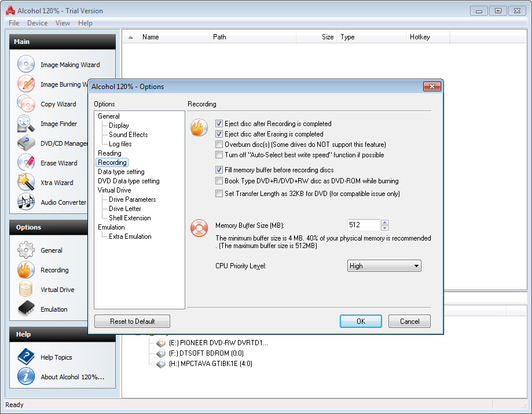
Task: Launch the Image Burning Wizard pencil-disc icon
Action: tap(26, 84)
